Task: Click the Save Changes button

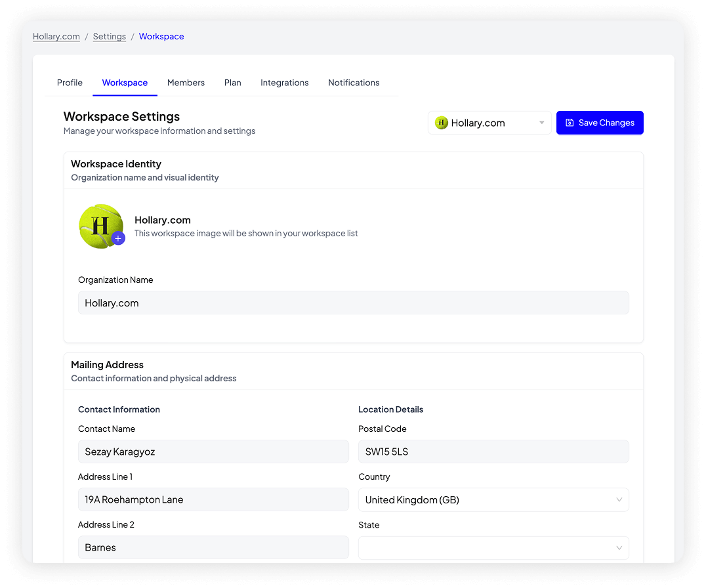Action: click(x=600, y=123)
